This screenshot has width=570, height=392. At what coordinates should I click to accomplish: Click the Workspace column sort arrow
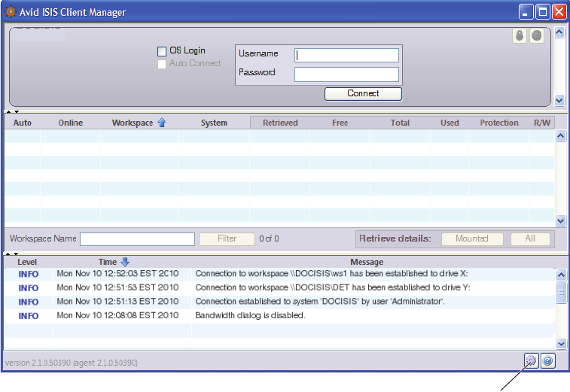pos(162,123)
